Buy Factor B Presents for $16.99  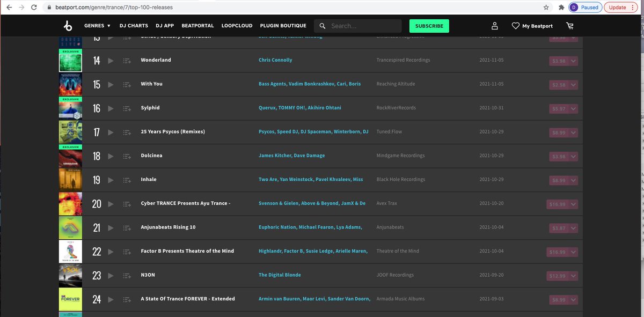[x=559, y=252]
